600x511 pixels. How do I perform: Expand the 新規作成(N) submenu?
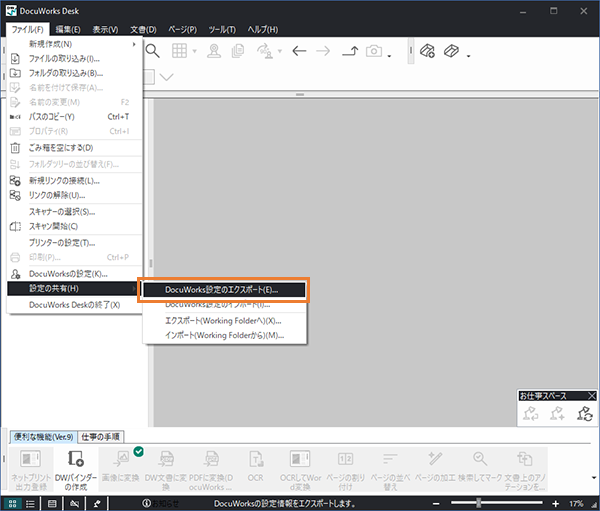click(x=75, y=44)
